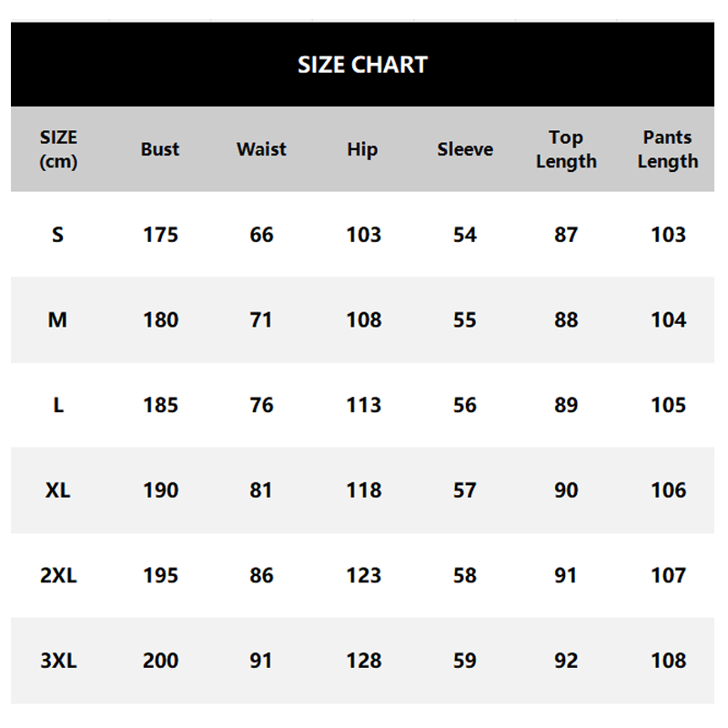Click the SIZE CHART title

click(362, 65)
